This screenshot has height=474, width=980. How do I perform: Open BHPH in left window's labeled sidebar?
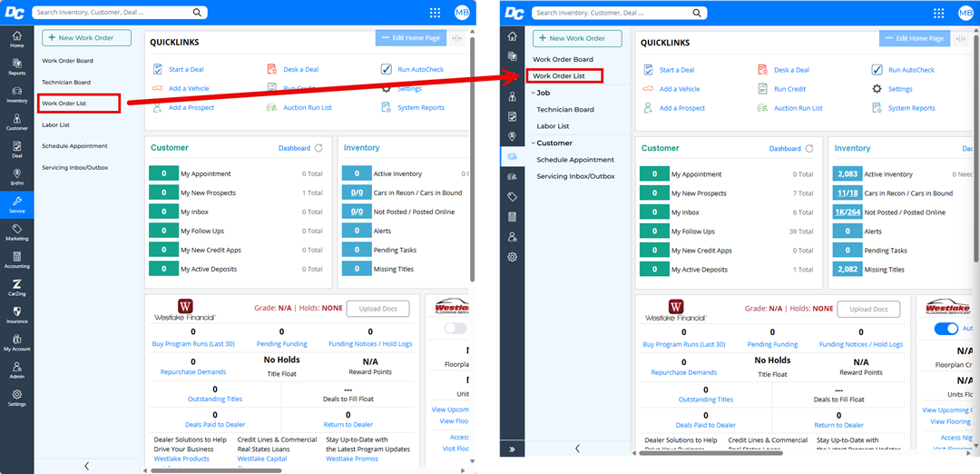pyautogui.click(x=17, y=176)
